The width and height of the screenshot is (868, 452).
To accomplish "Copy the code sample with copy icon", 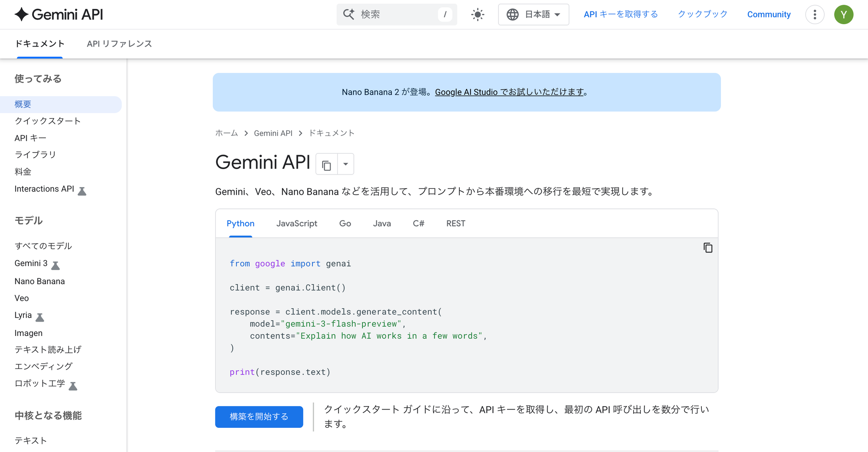I will coord(708,248).
